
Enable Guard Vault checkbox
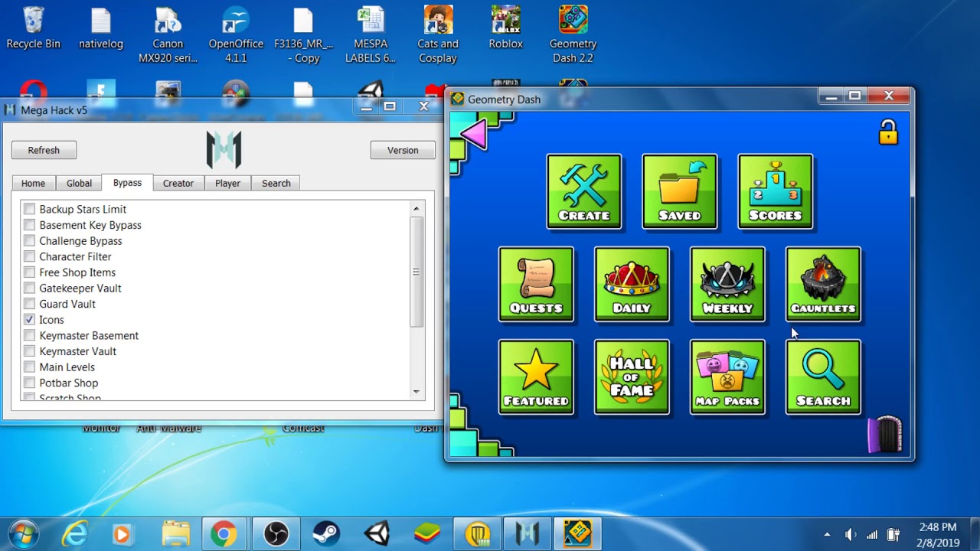(29, 304)
